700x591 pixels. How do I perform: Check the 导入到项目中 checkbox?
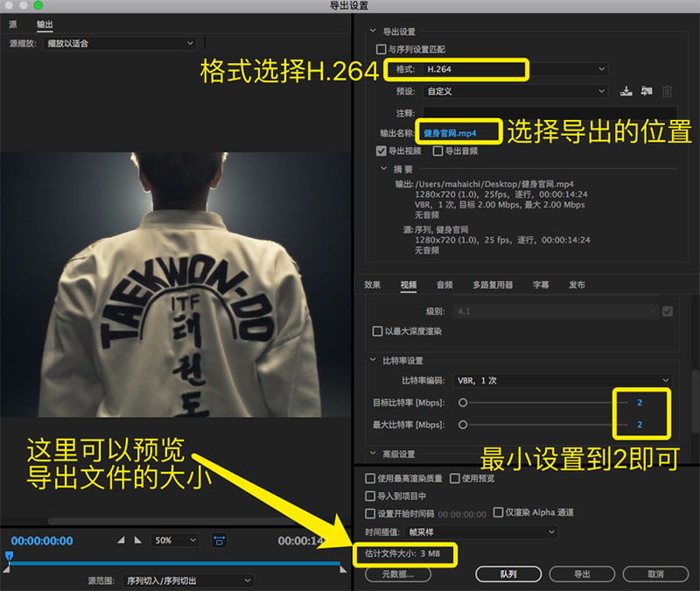[370, 496]
